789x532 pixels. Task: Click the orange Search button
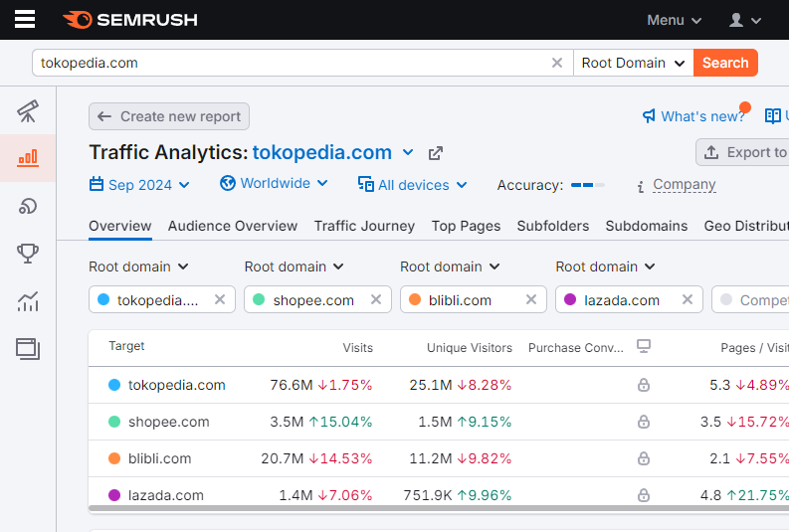coord(725,63)
